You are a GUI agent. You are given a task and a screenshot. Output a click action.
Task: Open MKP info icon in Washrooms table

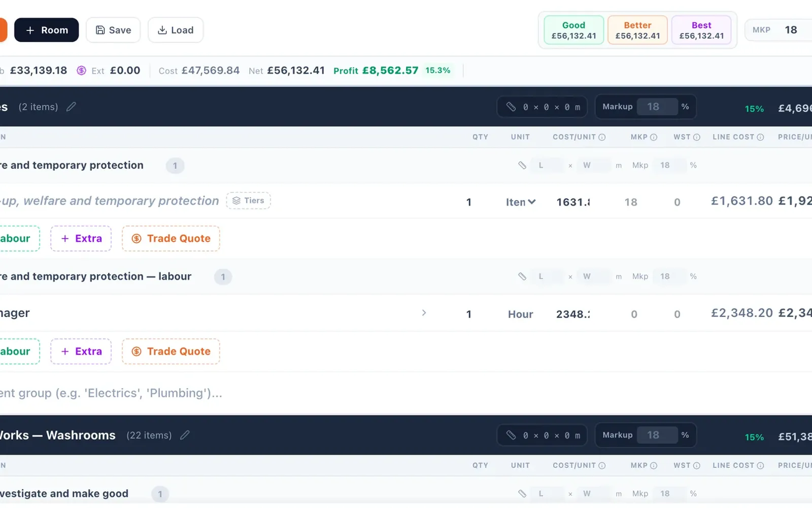tap(654, 465)
